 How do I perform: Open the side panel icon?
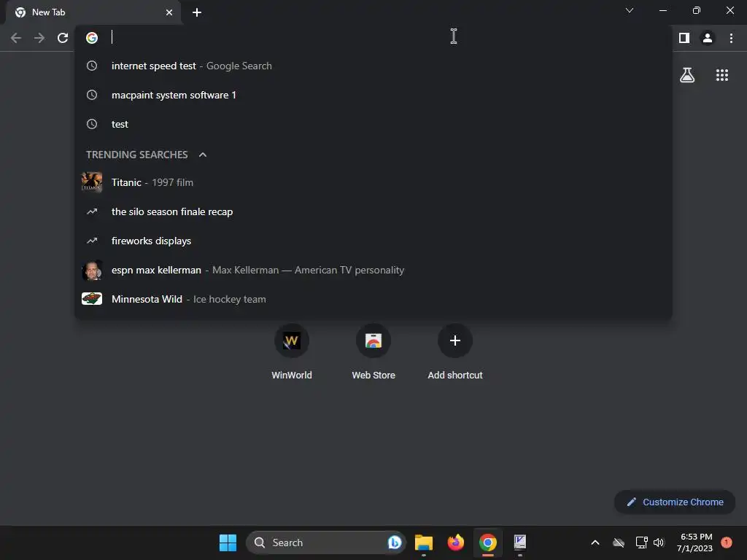click(x=684, y=38)
